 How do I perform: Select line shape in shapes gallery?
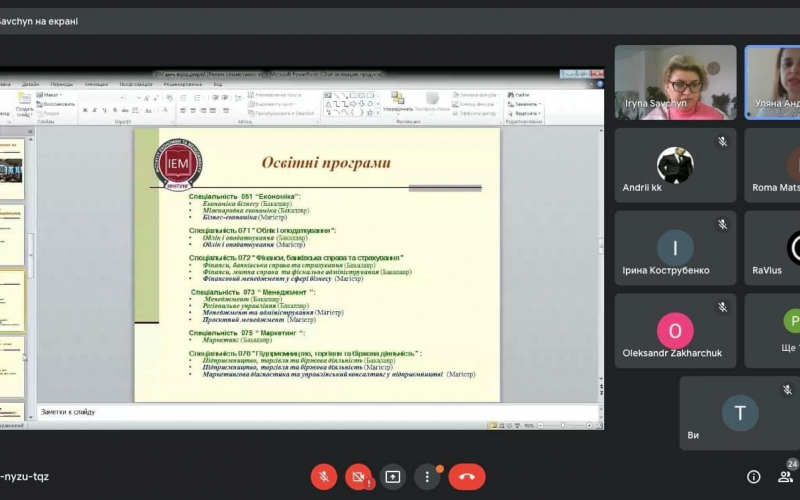coord(336,95)
